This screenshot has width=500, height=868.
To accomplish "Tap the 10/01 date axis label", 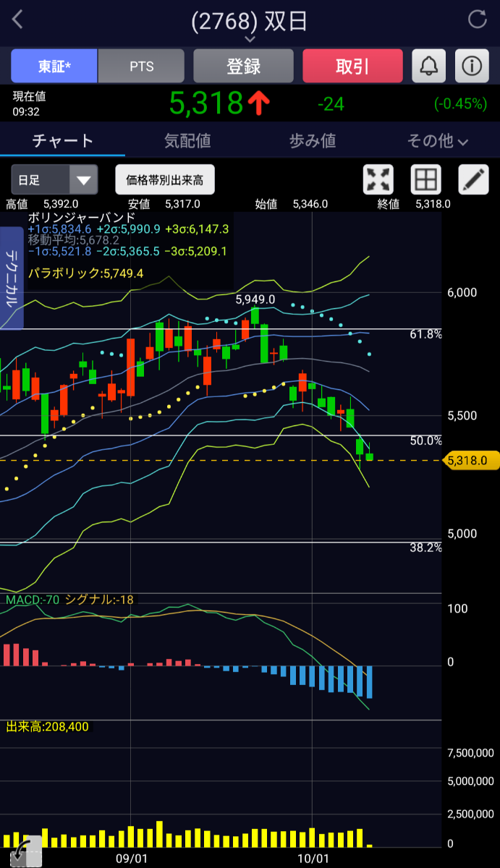I will pyautogui.click(x=313, y=859).
